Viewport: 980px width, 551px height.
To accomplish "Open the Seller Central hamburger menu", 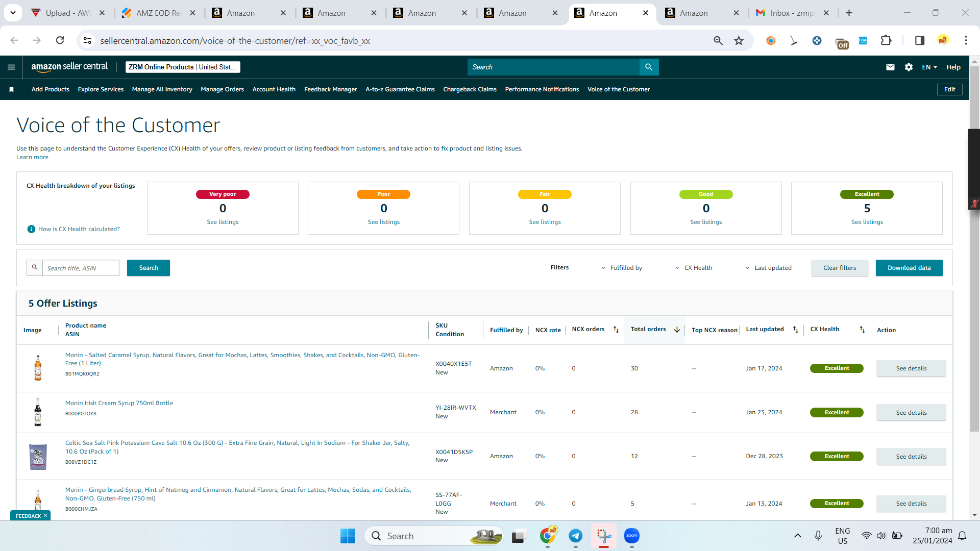I will pyautogui.click(x=11, y=67).
